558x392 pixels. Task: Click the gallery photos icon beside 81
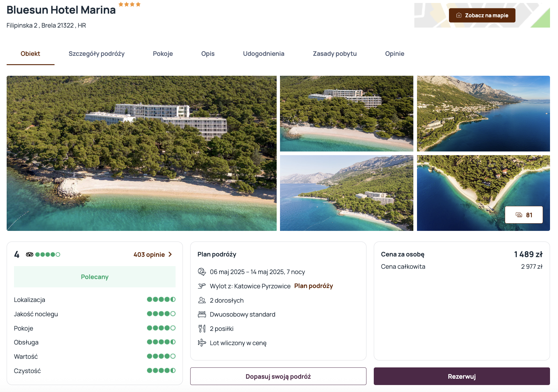519,215
